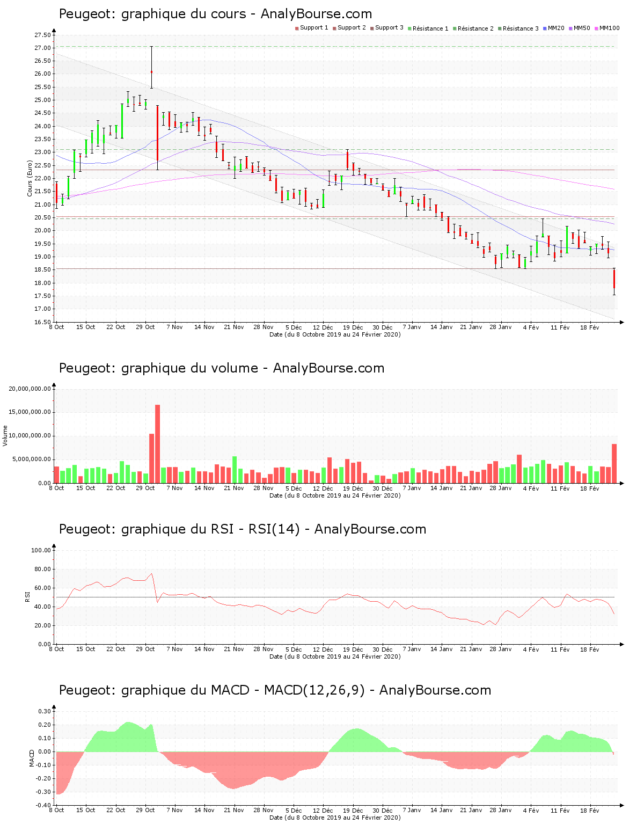Screen dimensions: 644x832
Task: Click the 5,000,000.00 volume axis value
Action: 32,459
